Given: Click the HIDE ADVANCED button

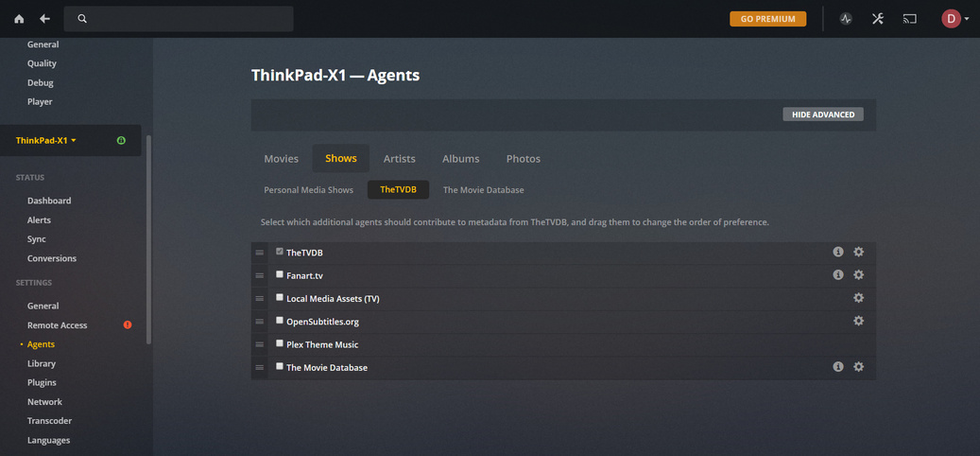Looking at the screenshot, I should click(x=823, y=114).
